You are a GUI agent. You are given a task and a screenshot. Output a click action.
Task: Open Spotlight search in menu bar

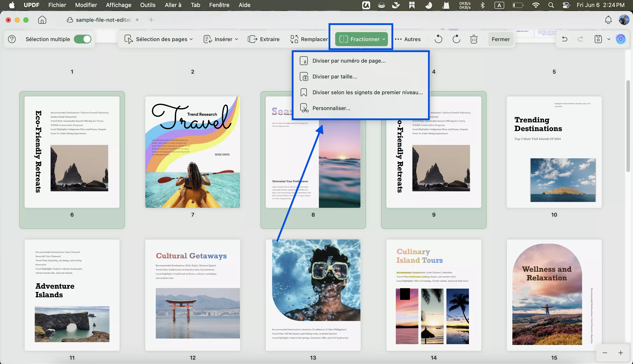pyautogui.click(x=551, y=5)
